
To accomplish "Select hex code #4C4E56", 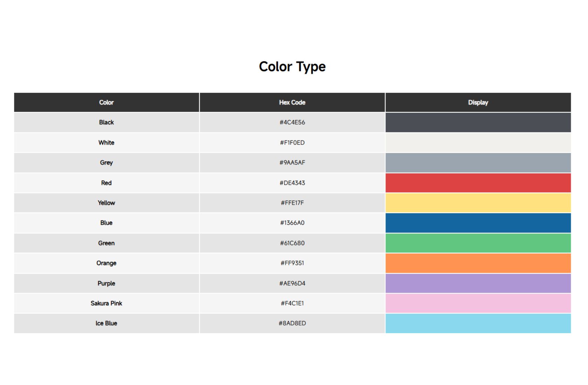I will 292,122.
